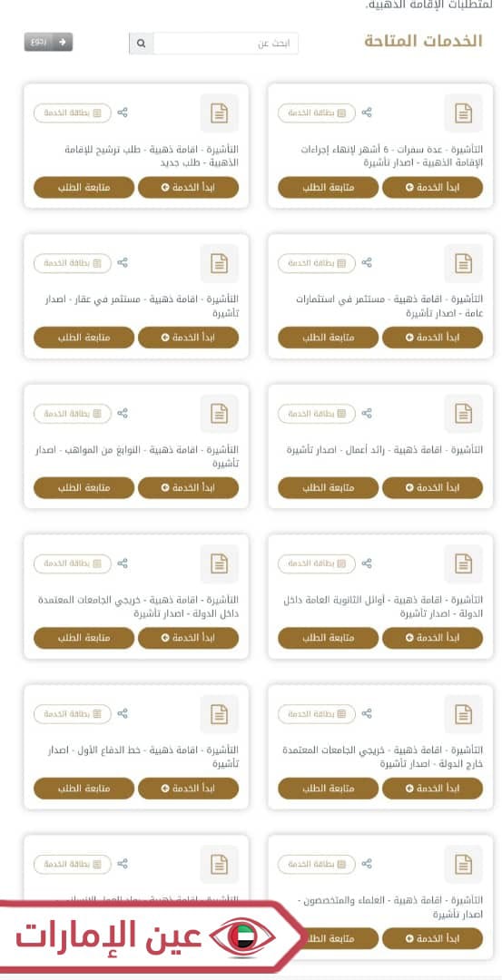
Task: Track request for graduates of universities outside country
Action: click(329, 789)
